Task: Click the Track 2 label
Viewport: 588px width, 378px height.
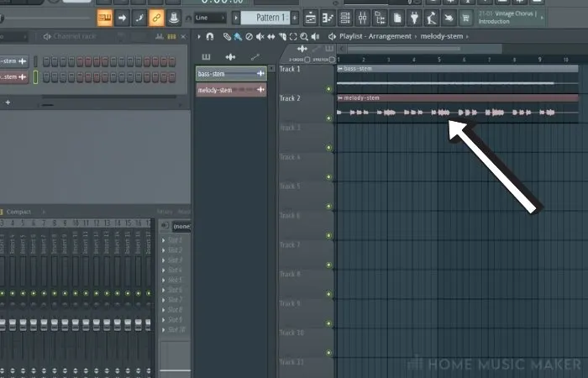Action: (290, 98)
